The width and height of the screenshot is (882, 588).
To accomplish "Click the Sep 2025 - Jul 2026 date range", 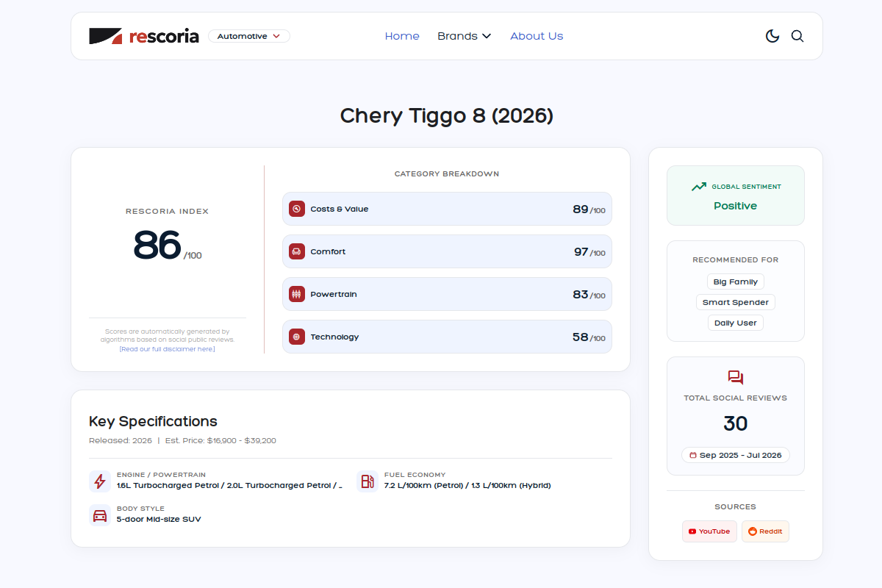I will click(736, 455).
